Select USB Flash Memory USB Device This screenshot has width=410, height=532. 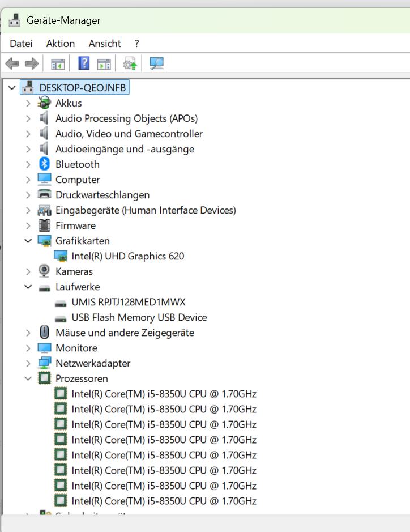pos(139,318)
